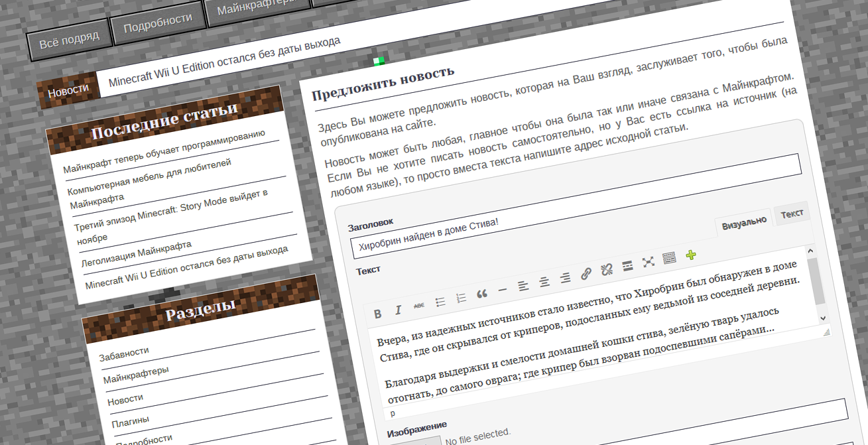The width and height of the screenshot is (868, 445).
Task: Select the Визуально editor tab
Action: [744, 222]
